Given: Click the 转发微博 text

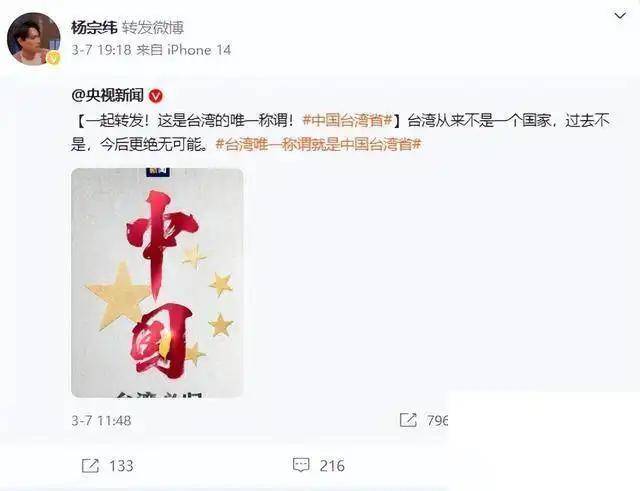Looking at the screenshot, I should (153, 28).
